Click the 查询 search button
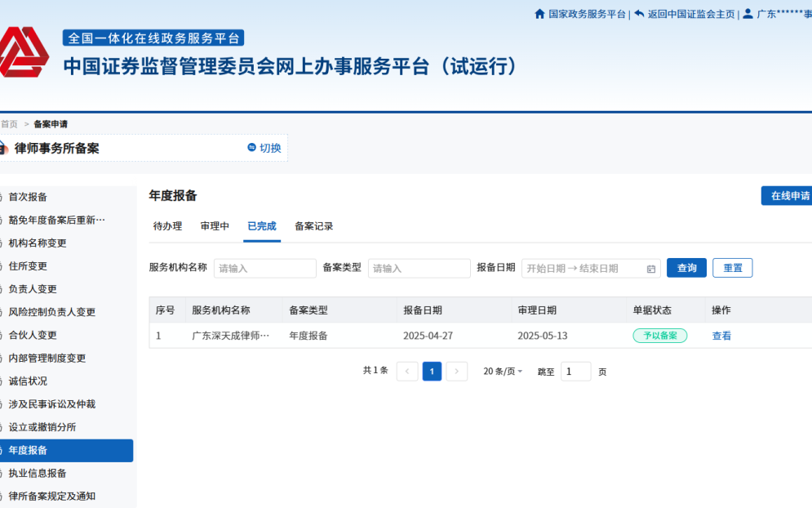The width and height of the screenshot is (812, 508). click(686, 267)
